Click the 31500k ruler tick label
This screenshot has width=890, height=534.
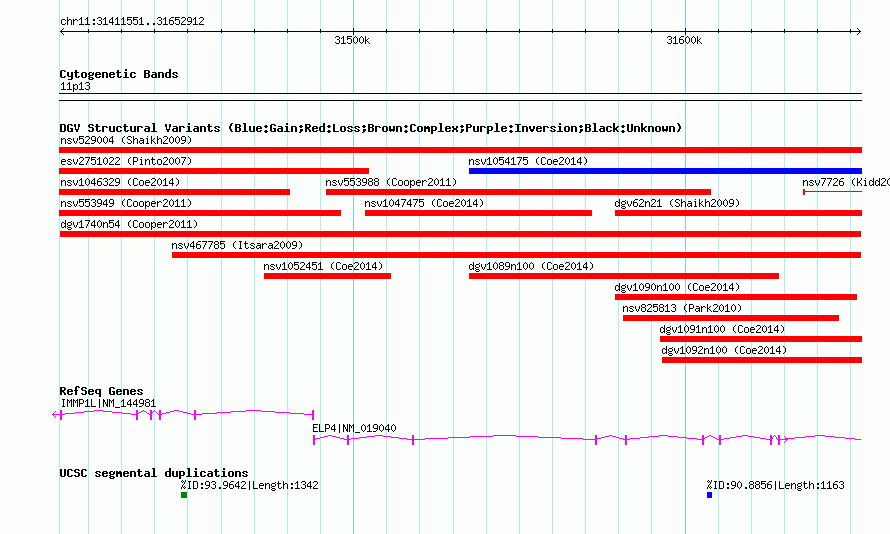click(352, 40)
